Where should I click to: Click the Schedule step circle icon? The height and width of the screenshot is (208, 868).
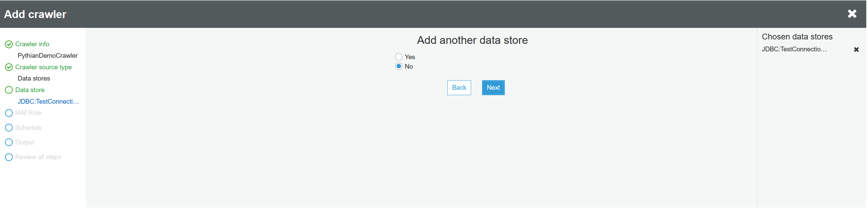pos(9,128)
